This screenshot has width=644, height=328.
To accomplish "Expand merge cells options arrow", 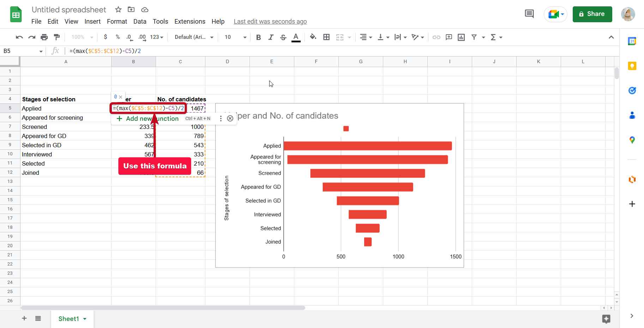I will (x=349, y=37).
